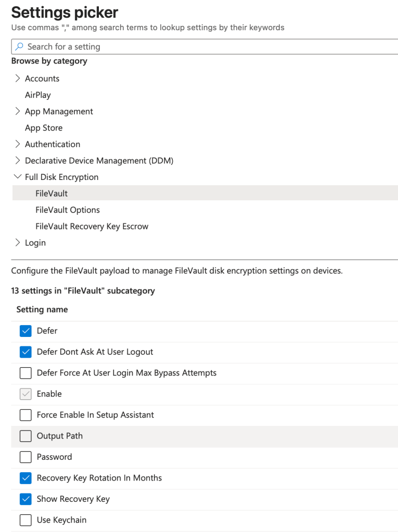Check Defer Force At User Login Max Bypass Attempts

25,373
